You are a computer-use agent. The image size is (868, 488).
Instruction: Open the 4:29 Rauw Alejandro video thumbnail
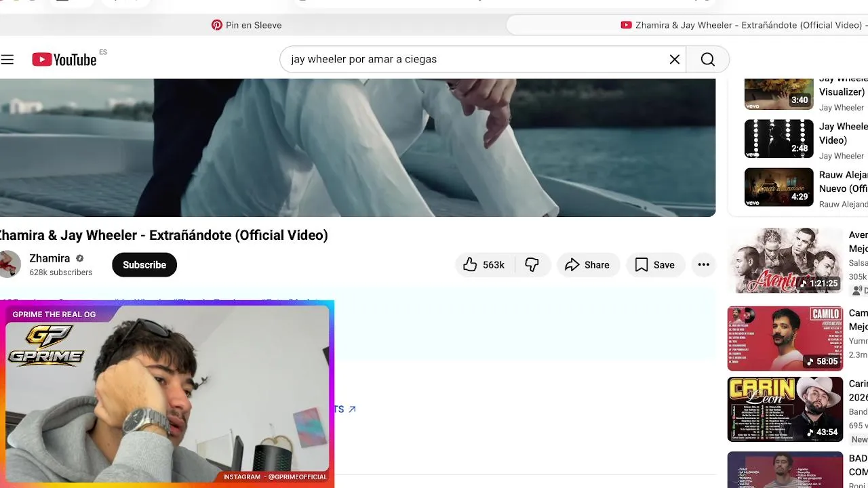coord(778,187)
